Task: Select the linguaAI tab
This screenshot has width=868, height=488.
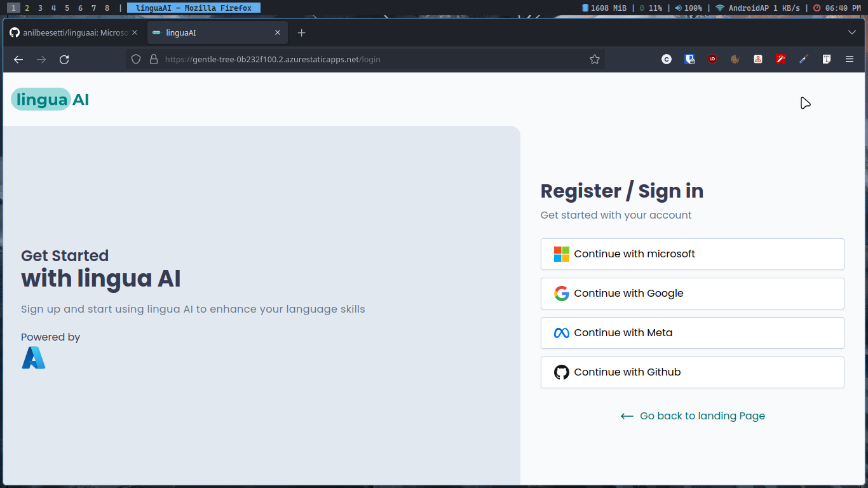Action: click(210, 32)
